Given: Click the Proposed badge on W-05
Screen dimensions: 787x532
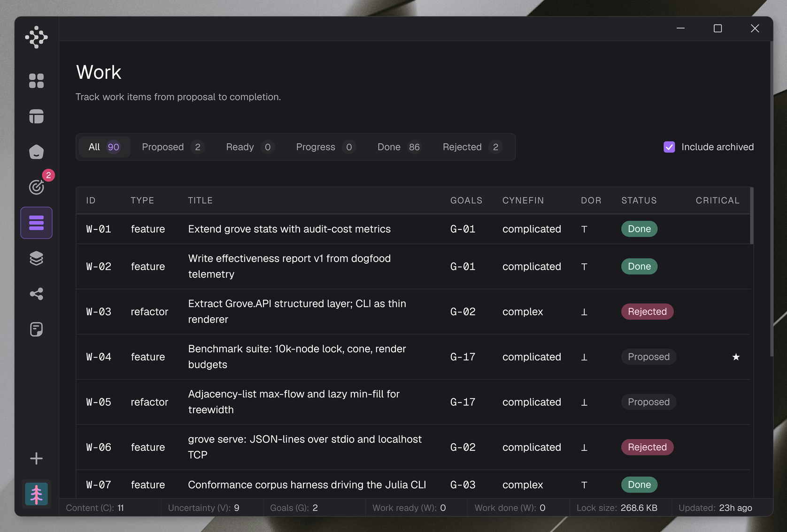Looking at the screenshot, I should (648, 402).
